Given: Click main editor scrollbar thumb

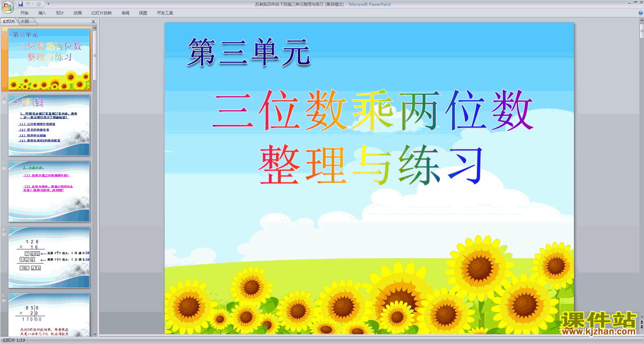Looking at the screenshot, I should tap(642, 31).
